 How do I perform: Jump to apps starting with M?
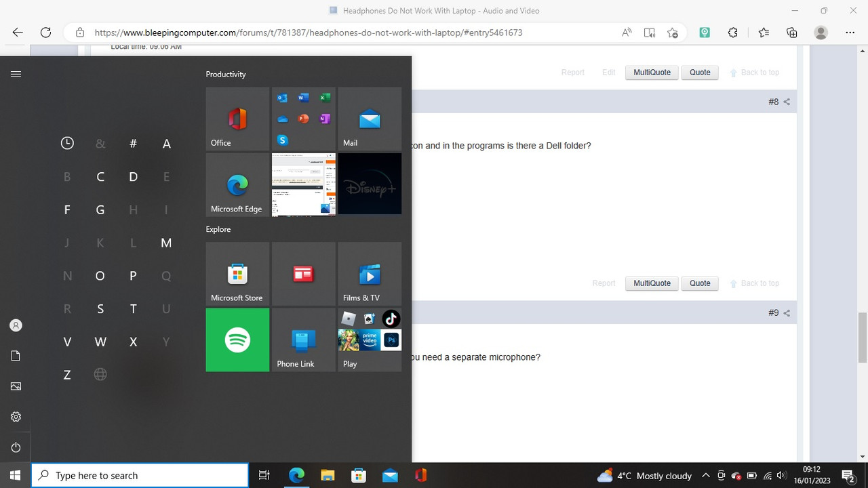click(x=166, y=243)
